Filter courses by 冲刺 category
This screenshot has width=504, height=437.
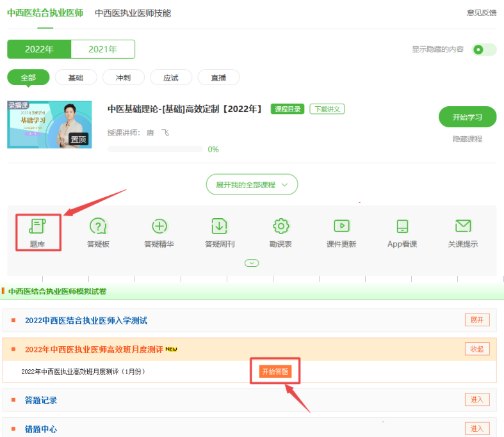(123, 77)
